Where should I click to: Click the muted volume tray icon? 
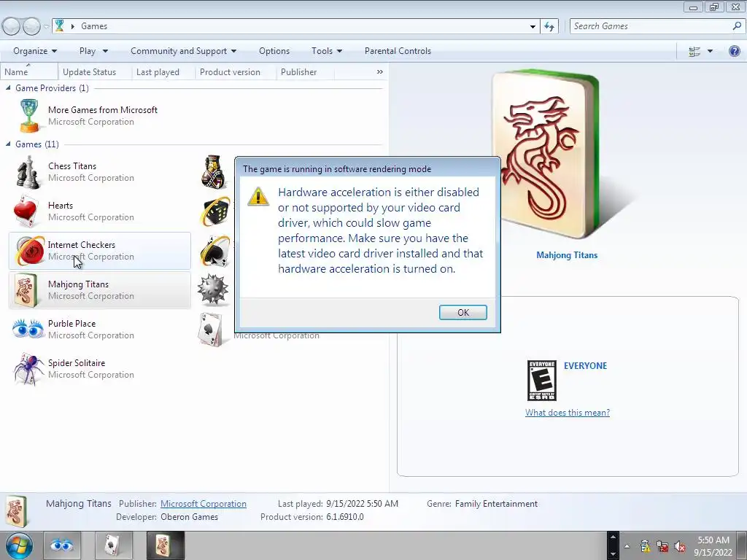coord(680,546)
